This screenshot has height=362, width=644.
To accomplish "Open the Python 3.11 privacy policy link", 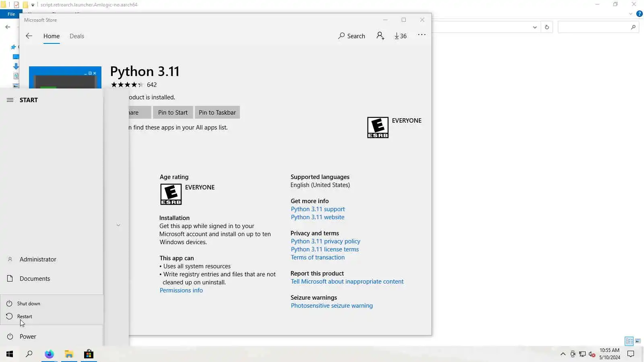I will coord(326,241).
